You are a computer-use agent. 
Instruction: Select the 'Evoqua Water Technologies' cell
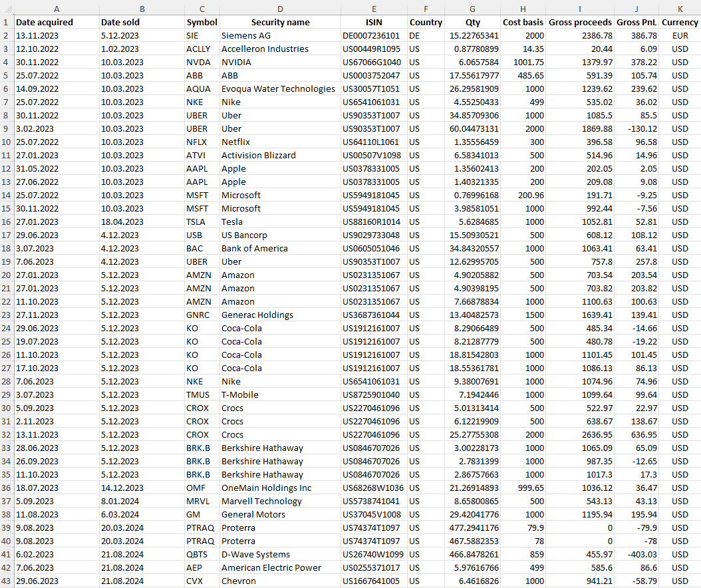pos(280,89)
